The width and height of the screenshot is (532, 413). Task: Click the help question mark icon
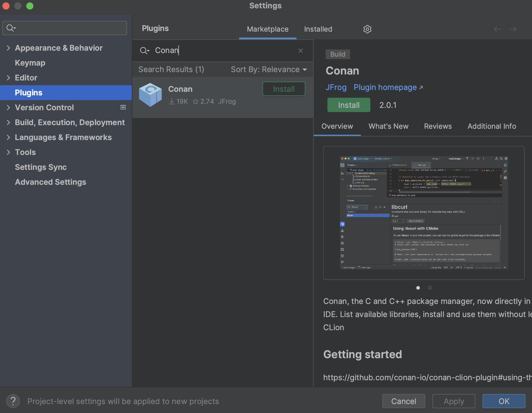click(13, 401)
